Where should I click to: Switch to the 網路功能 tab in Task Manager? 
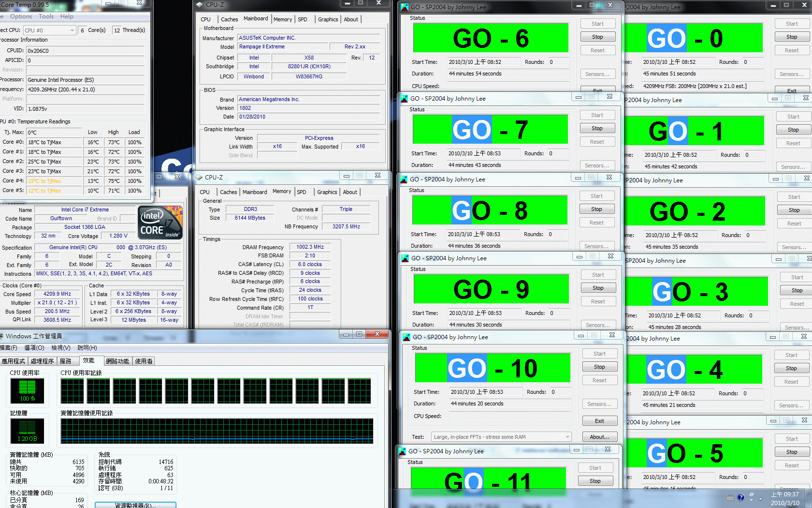[118, 361]
